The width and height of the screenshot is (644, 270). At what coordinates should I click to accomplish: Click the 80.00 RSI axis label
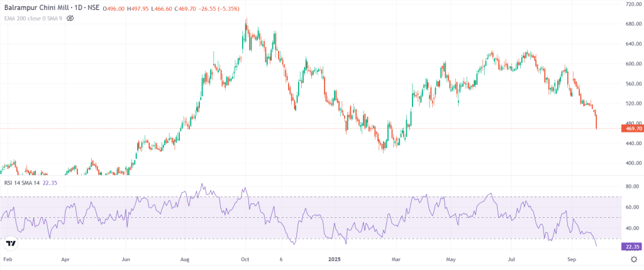[x=634, y=186]
